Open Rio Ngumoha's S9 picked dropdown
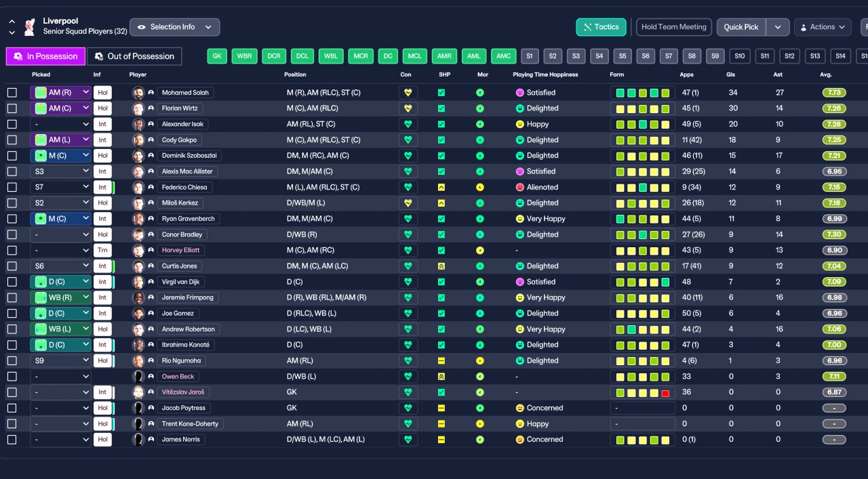868x479 pixels. [x=60, y=360]
